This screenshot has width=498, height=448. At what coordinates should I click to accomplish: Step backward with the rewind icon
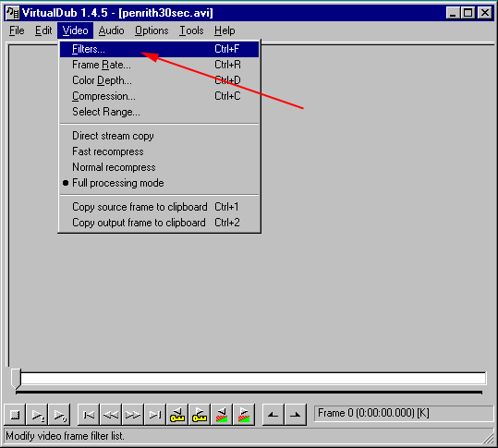point(111,415)
